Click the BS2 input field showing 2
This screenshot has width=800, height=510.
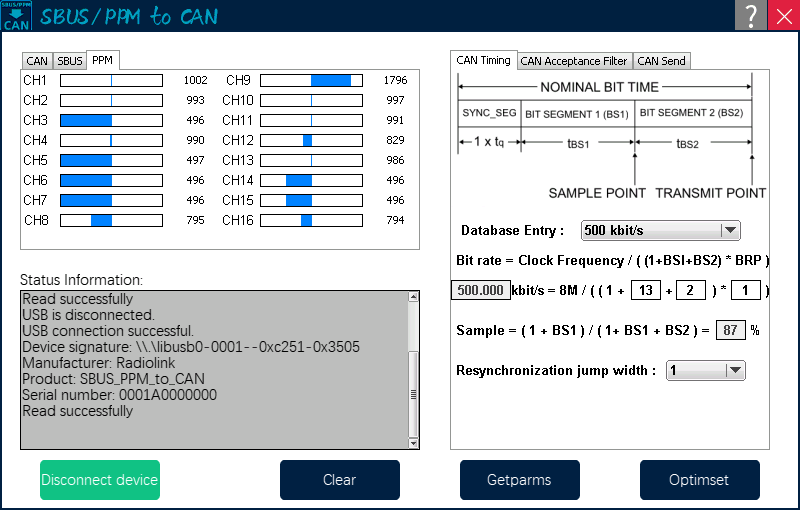pos(691,290)
